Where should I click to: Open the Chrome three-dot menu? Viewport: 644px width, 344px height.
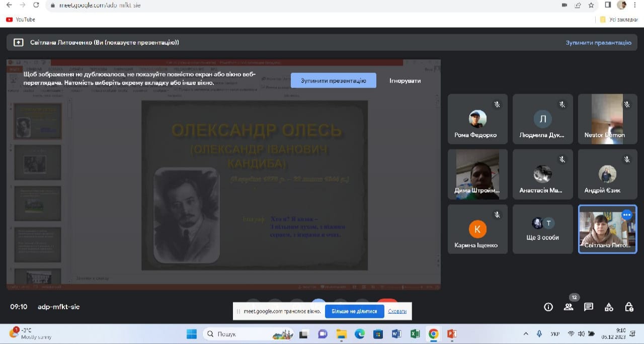[635, 5]
